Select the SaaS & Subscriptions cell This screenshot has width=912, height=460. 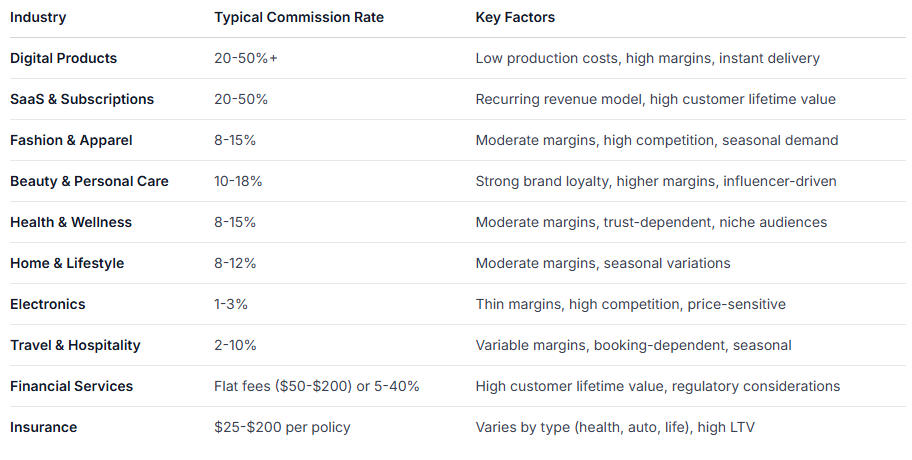(82, 99)
